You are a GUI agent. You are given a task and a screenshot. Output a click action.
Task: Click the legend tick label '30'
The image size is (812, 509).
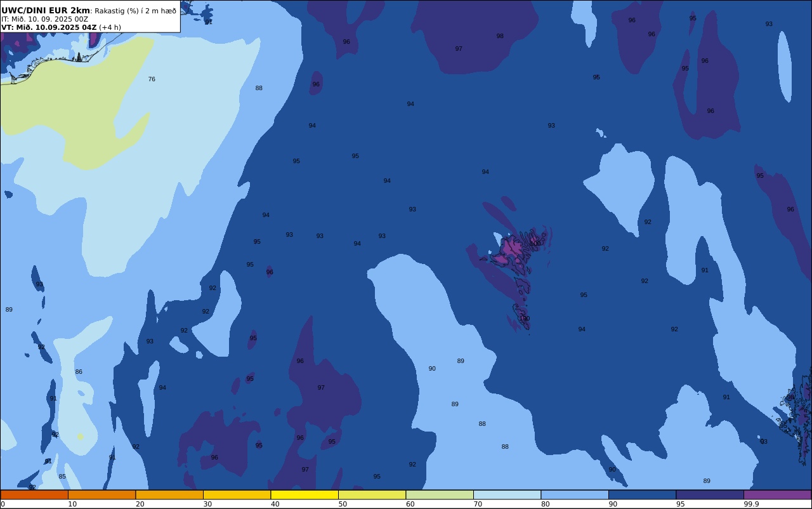pos(207,504)
